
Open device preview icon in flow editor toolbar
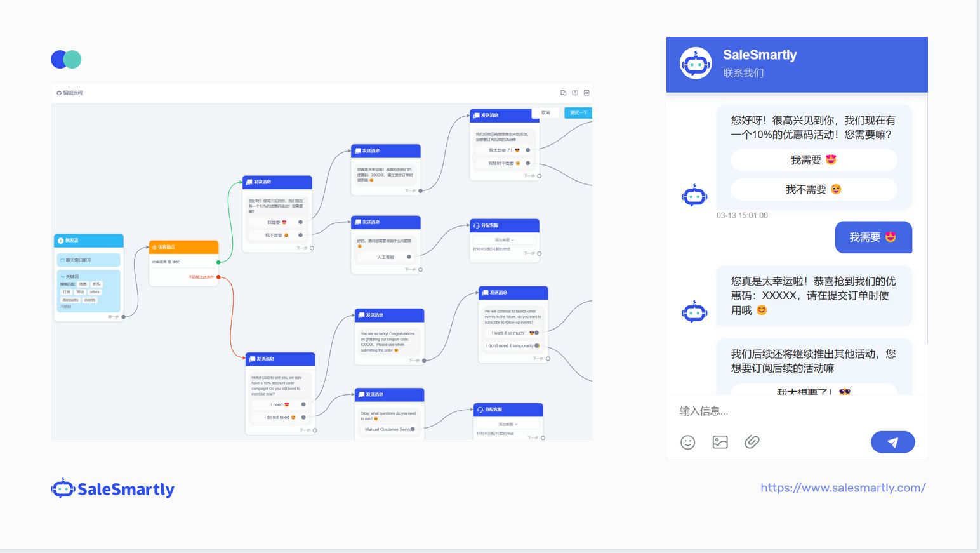(563, 93)
